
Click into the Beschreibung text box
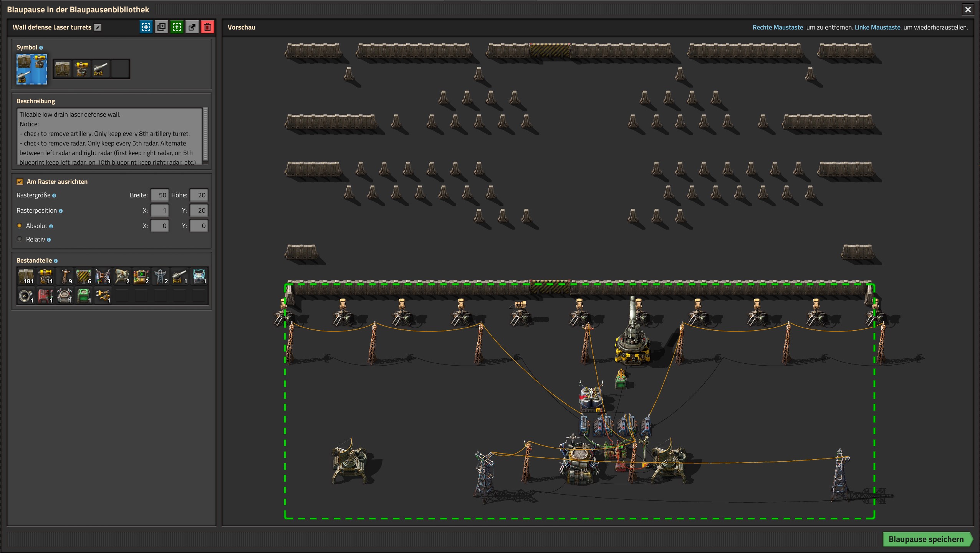click(x=109, y=137)
